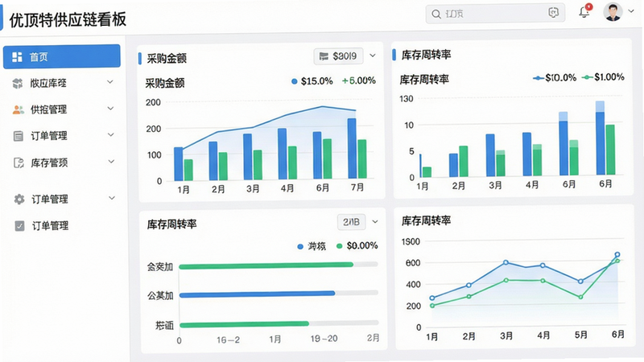Screen dimensions: 644x362
Task: Click the gear icon beside 订单管理
Action: pos(19,200)
